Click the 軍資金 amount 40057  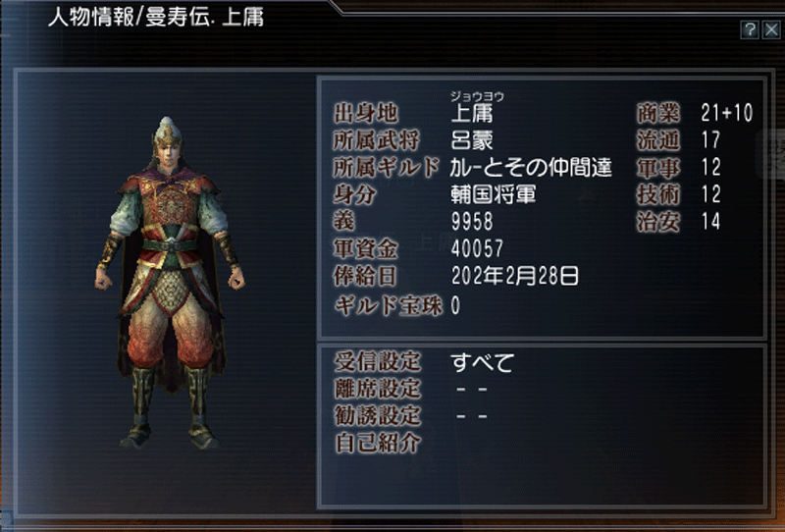pos(477,248)
